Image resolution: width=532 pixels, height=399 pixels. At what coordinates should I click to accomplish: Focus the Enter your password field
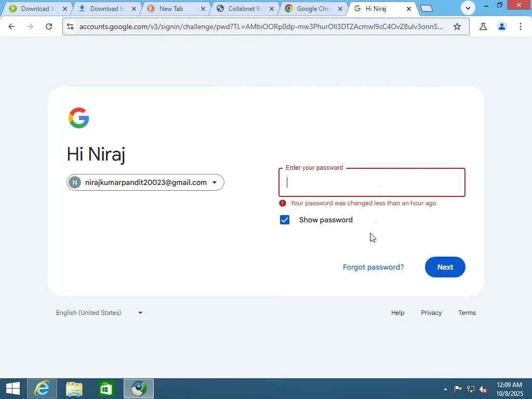[x=372, y=182]
